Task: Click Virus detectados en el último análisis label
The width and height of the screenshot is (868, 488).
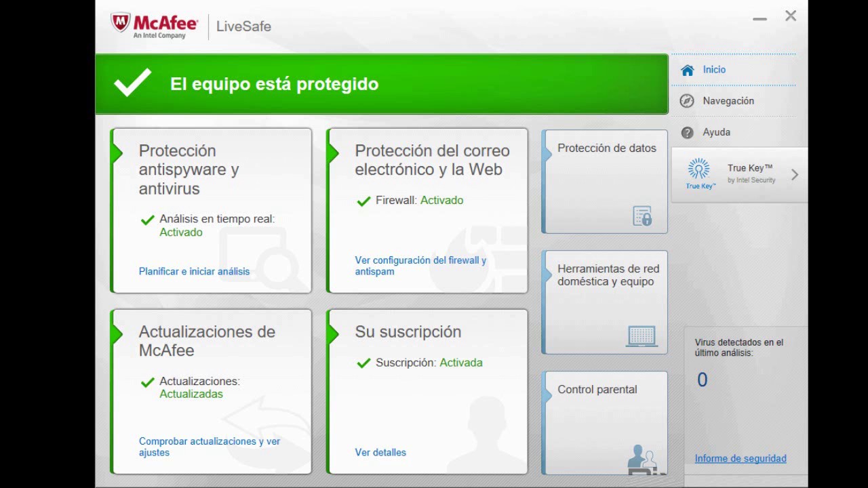Action: click(x=739, y=348)
